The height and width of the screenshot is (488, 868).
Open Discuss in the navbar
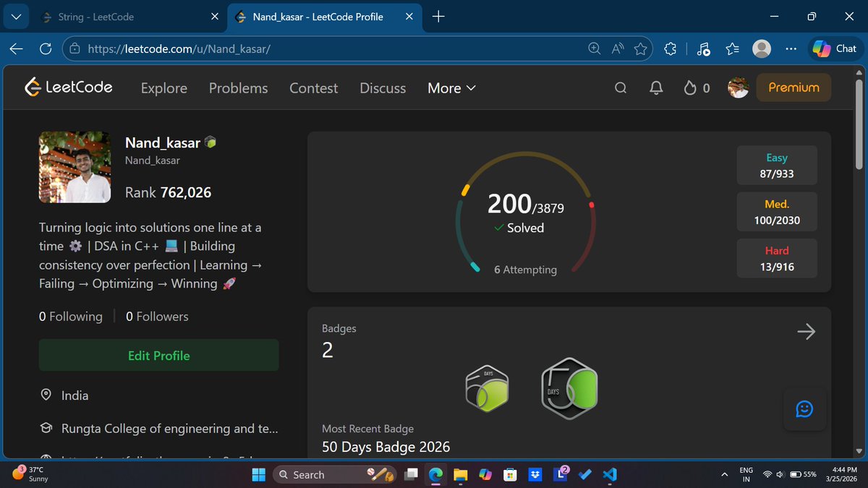(x=383, y=88)
